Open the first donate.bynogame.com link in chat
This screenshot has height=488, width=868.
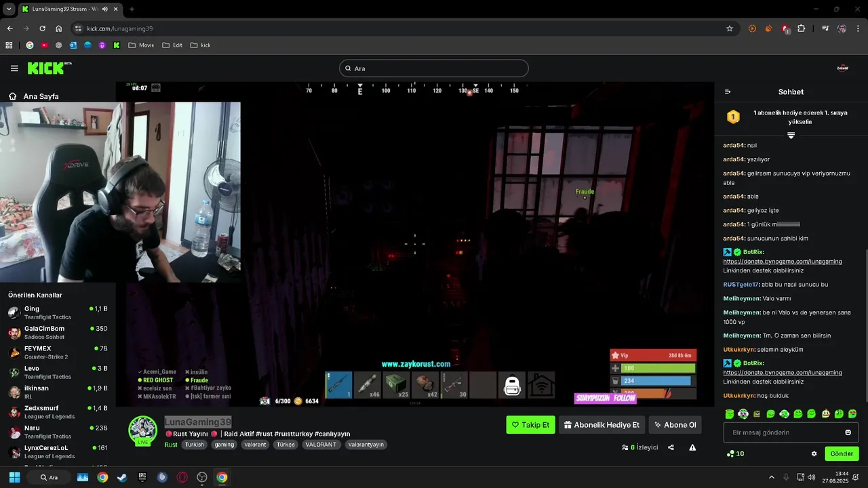pos(783,262)
